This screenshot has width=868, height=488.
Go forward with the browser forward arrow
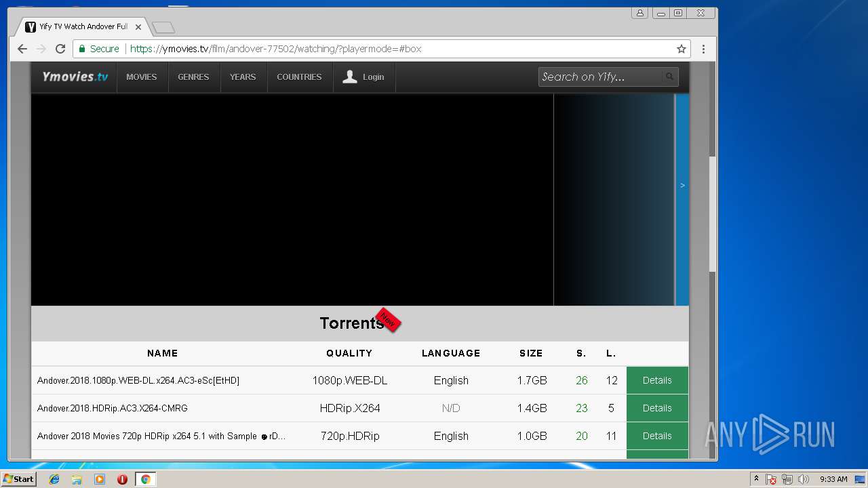[x=41, y=49]
